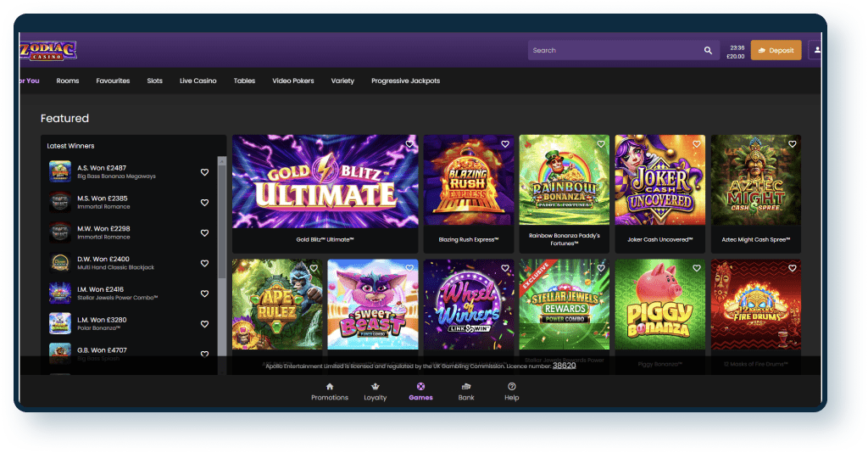Open Sweet Beast game thumbnail
Image resolution: width=868 pixels, height=453 pixels.
point(373,304)
